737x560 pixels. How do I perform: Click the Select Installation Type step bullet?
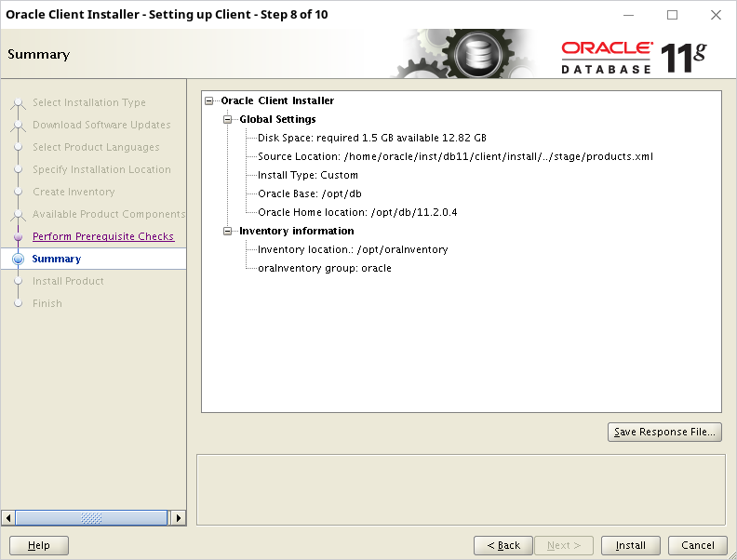(18, 102)
